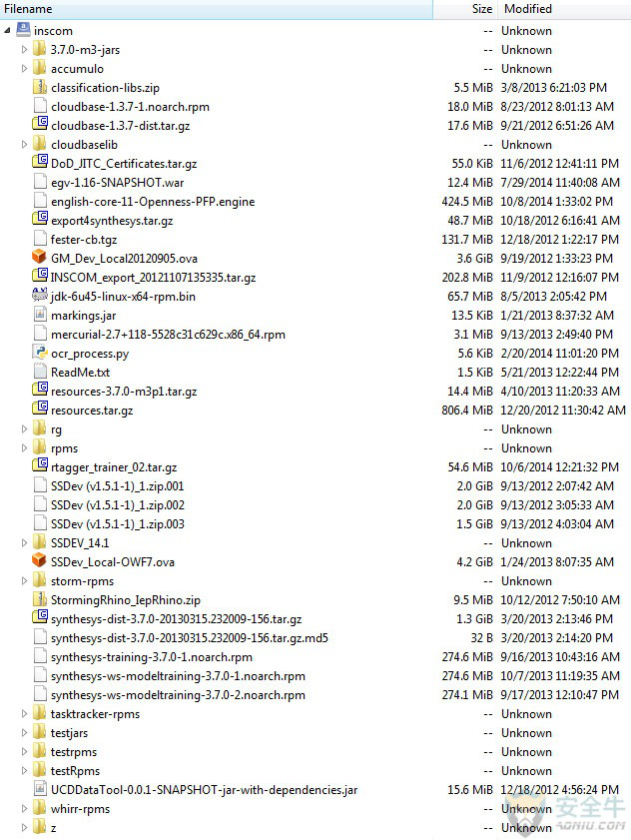Select the cloudbase-1.3.7-dist.tar.gz archive icon
The width and height of the screenshot is (631, 840).
[x=40, y=124]
